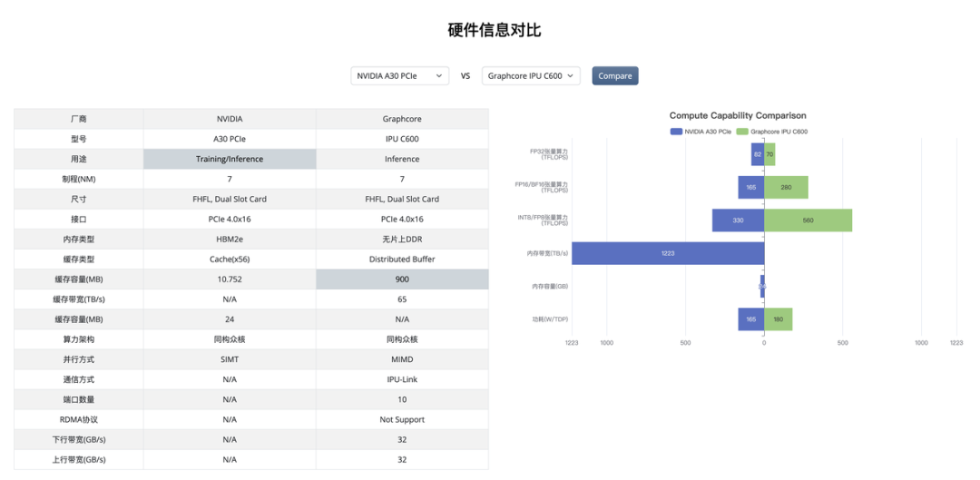Screen dimensions: 980x480
Task: Click the VS text between dropdowns
Action: 465,76
